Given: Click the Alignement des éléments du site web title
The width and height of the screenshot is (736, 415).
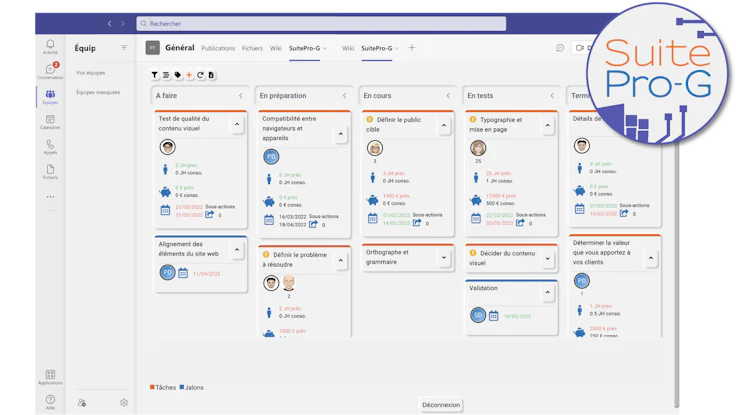Looking at the screenshot, I should tap(189, 249).
